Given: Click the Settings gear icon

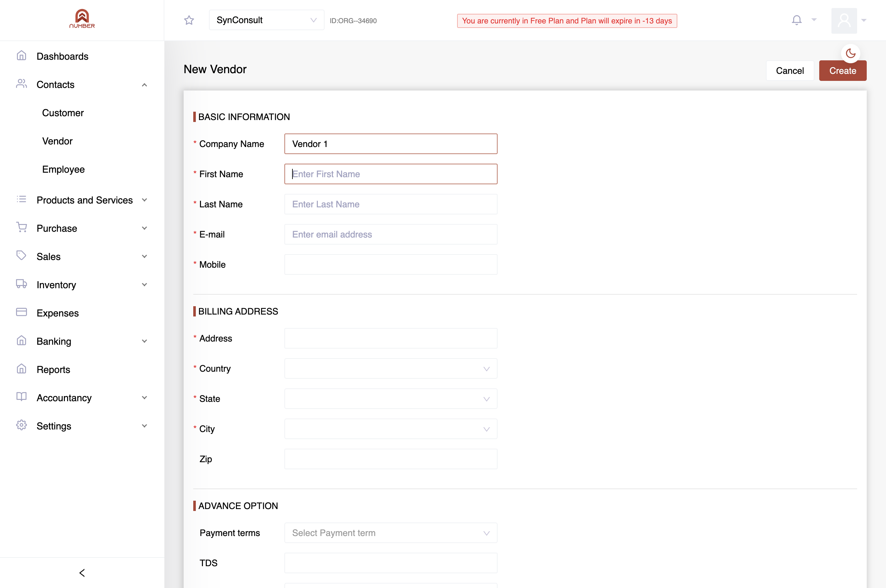Looking at the screenshot, I should pos(22,425).
